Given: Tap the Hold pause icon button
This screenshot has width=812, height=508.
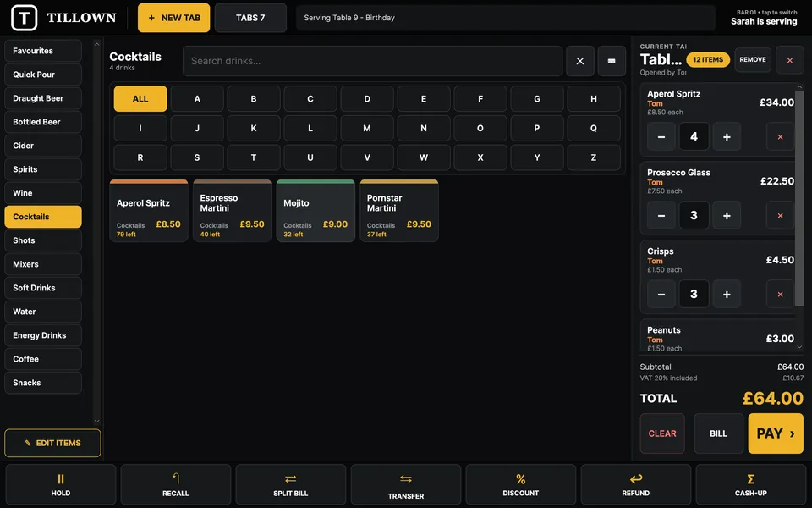Looking at the screenshot, I should (x=61, y=484).
